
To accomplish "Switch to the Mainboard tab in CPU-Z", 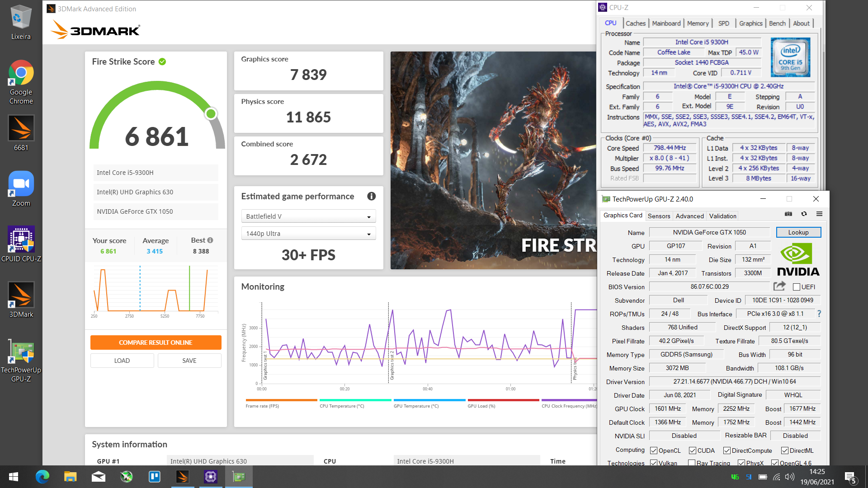I will click(666, 23).
